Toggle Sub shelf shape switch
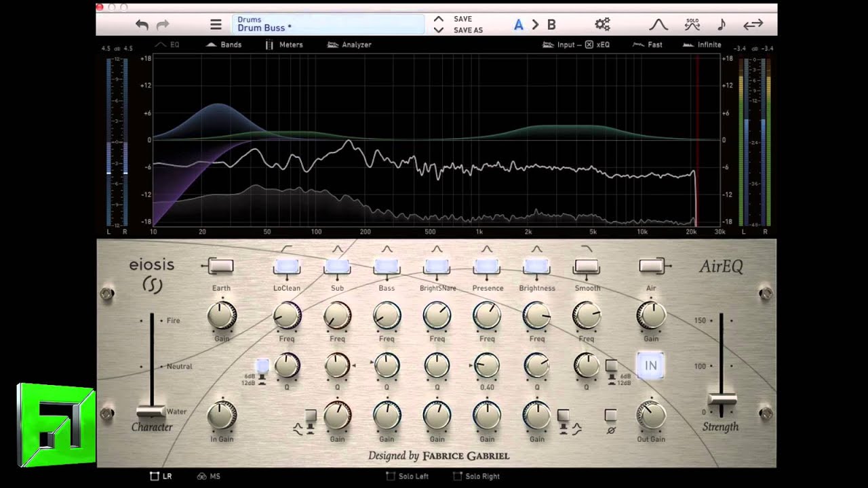This screenshot has width=868, height=488. (x=311, y=415)
